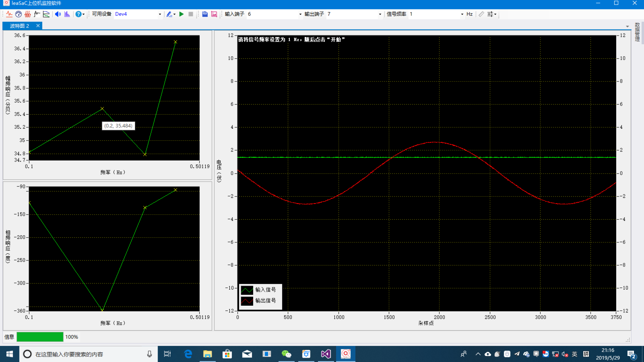
Task: Open the 信号频率 dropdown arrow
Action: pyautogui.click(x=462, y=14)
